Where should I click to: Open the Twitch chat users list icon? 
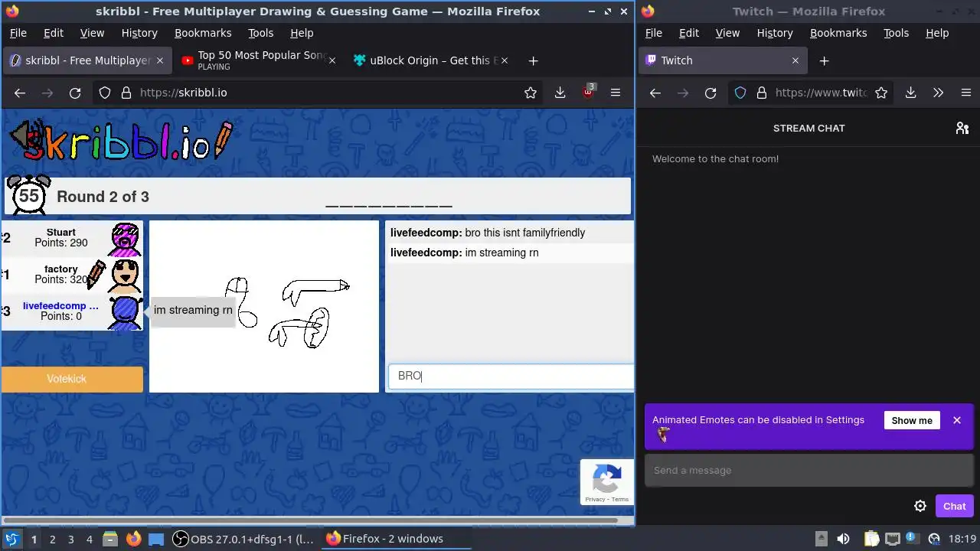[x=962, y=128]
